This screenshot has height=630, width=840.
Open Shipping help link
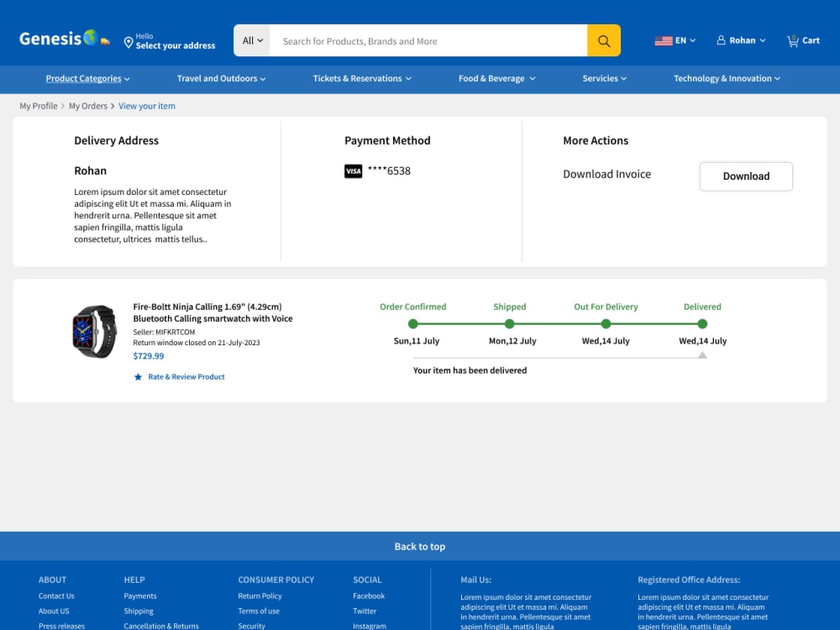(139, 612)
